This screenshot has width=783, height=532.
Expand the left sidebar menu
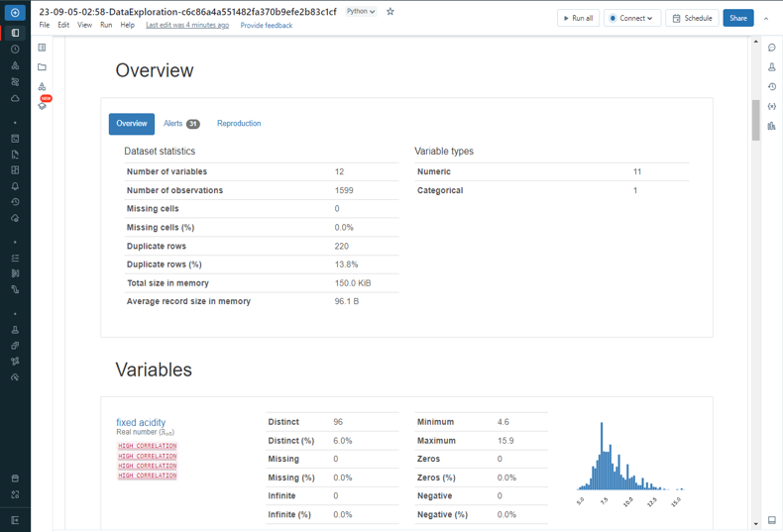[15, 519]
